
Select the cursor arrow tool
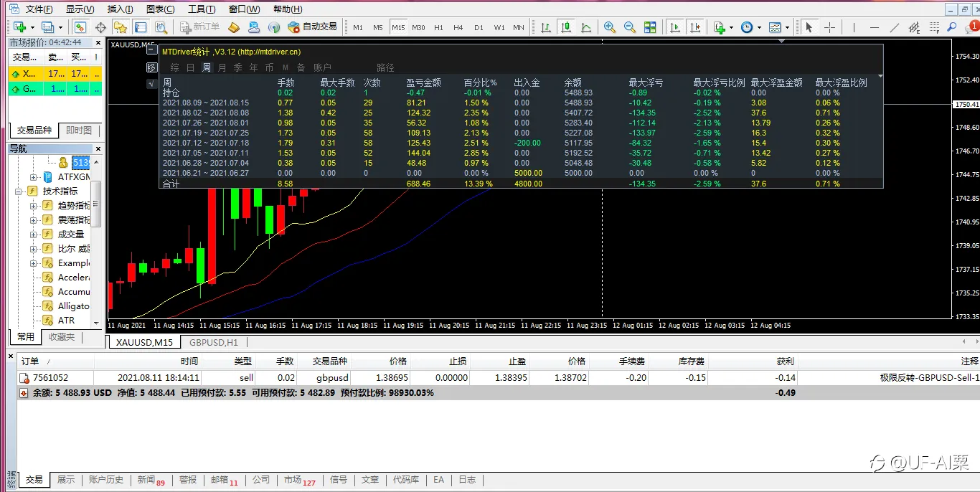point(809,27)
